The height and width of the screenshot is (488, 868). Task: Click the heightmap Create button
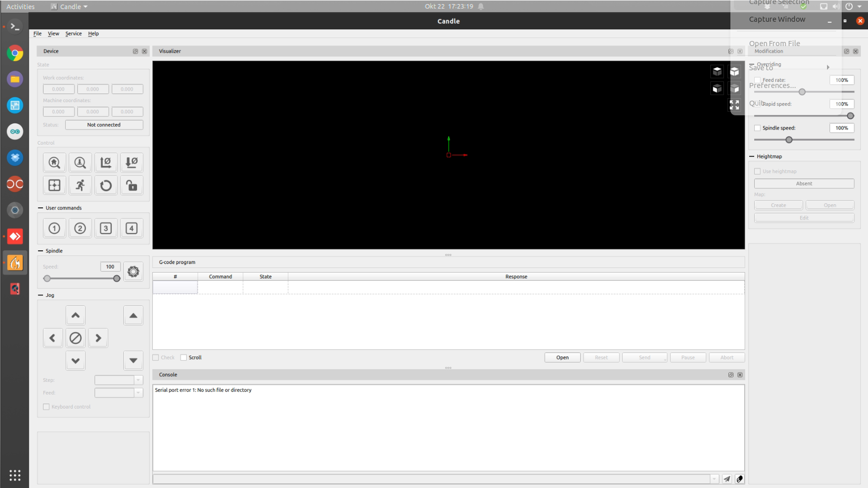click(x=778, y=205)
